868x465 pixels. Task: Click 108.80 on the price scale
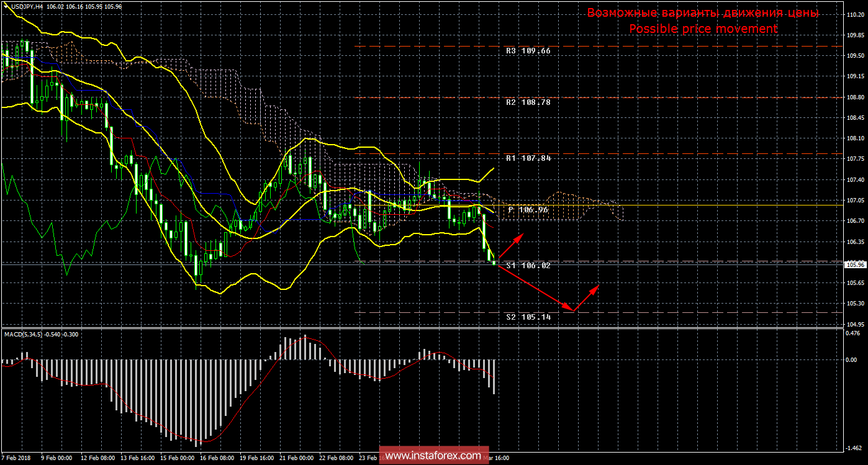point(855,97)
